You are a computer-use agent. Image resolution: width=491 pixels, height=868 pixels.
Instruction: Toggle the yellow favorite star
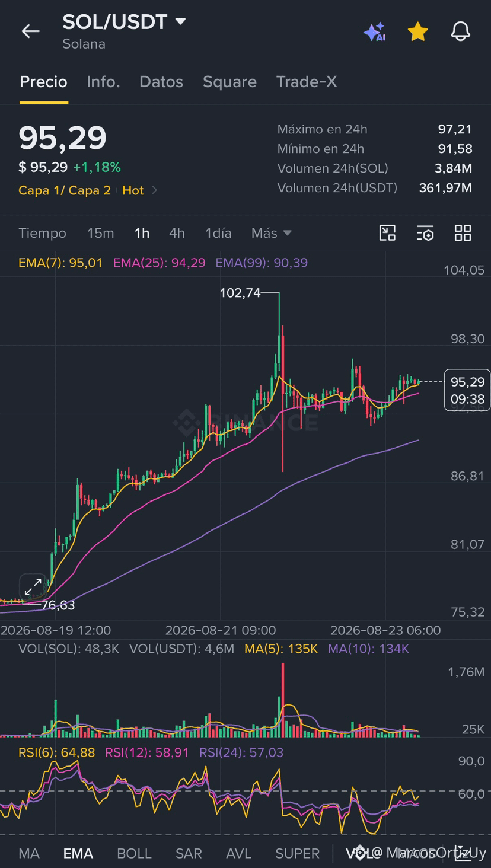tap(418, 31)
